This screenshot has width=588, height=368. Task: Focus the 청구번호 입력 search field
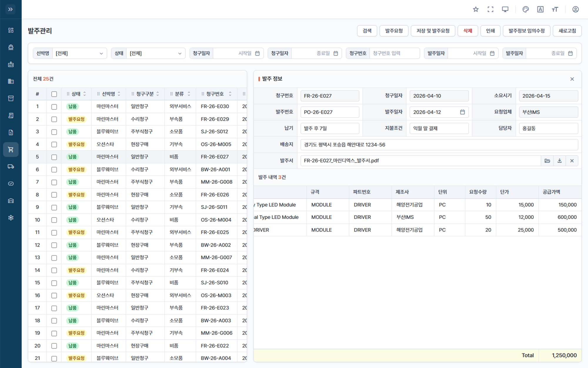395,53
